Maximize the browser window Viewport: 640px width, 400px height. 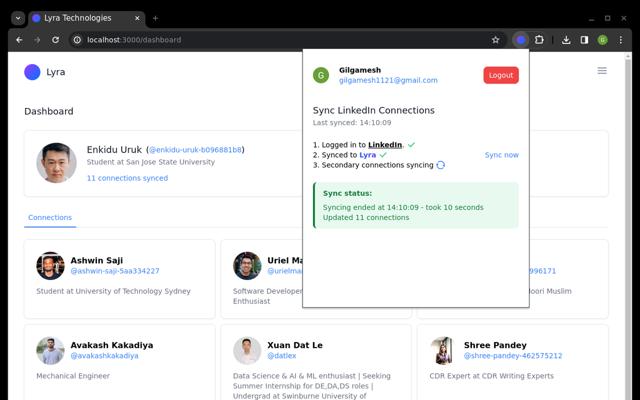(608, 18)
